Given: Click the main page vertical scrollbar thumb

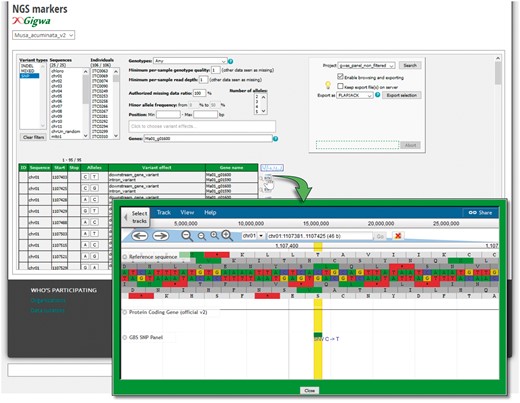Looking at the screenshot, I should point(498,73).
